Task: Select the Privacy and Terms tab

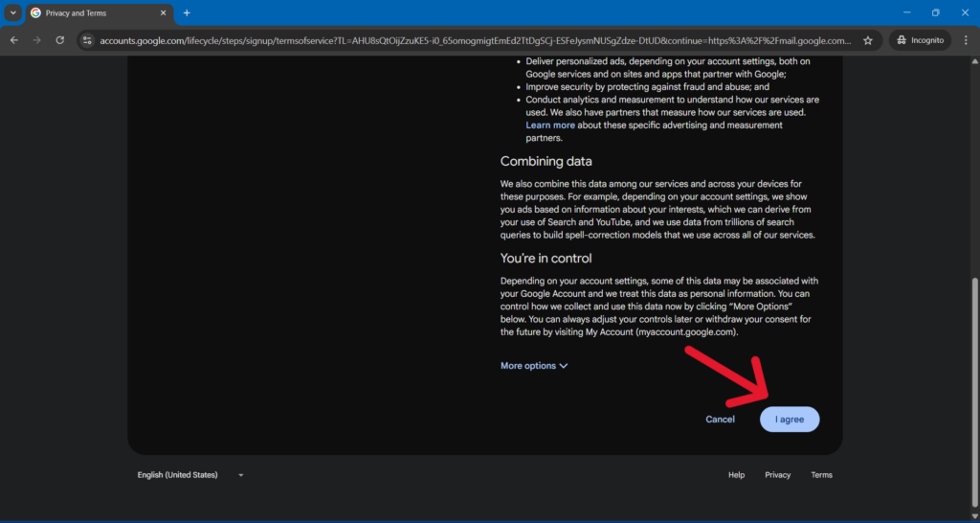Action: click(91, 13)
